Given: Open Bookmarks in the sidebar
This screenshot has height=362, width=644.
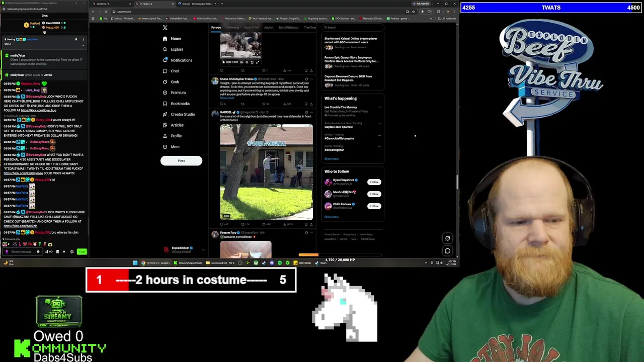Looking at the screenshot, I should pos(176,104).
